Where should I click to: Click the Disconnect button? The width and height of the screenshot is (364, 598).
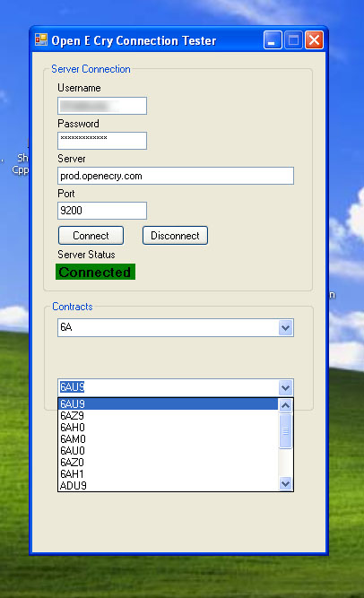click(x=175, y=235)
